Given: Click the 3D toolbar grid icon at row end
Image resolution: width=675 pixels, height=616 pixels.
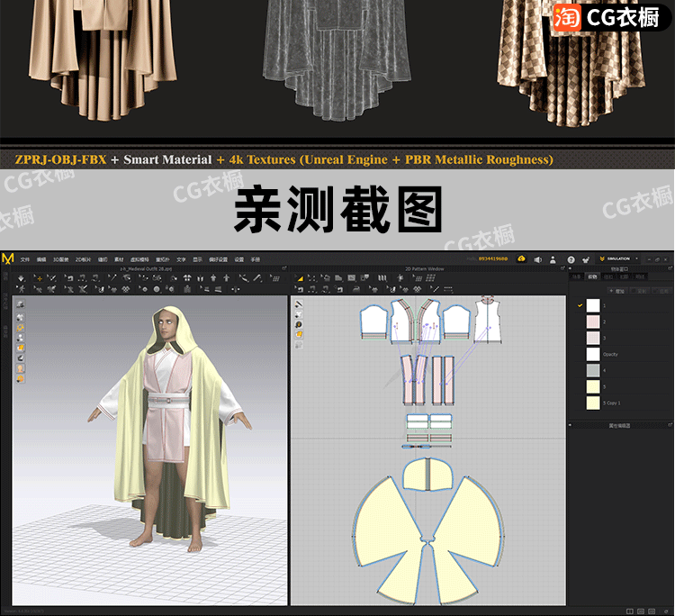Looking at the screenshot, I should pyautogui.click(x=276, y=278).
